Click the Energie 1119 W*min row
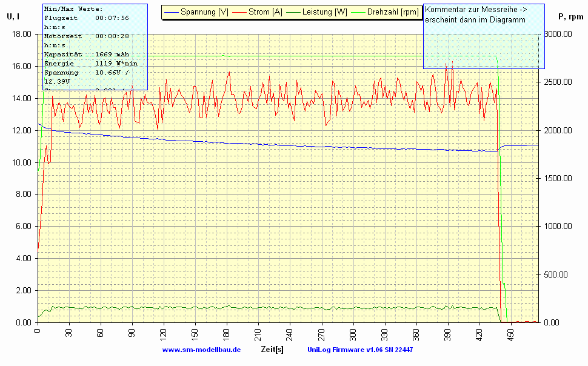 90,63
